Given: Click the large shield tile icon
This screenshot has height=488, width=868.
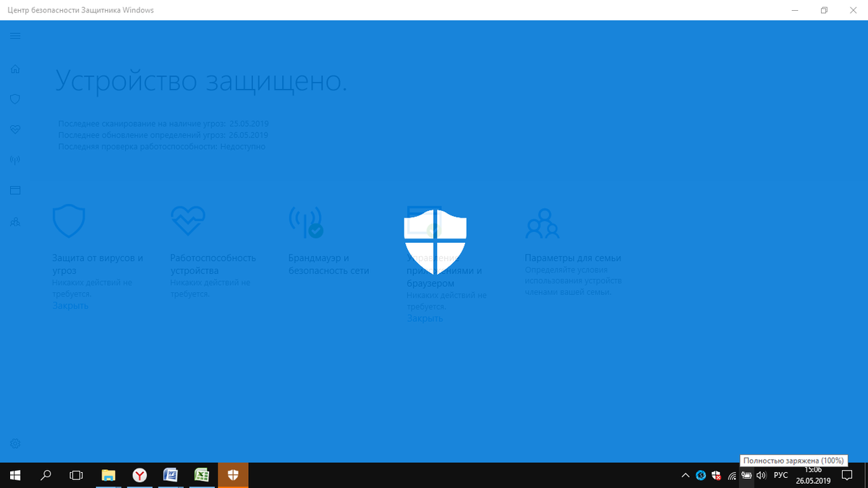Looking at the screenshot, I should [x=69, y=221].
